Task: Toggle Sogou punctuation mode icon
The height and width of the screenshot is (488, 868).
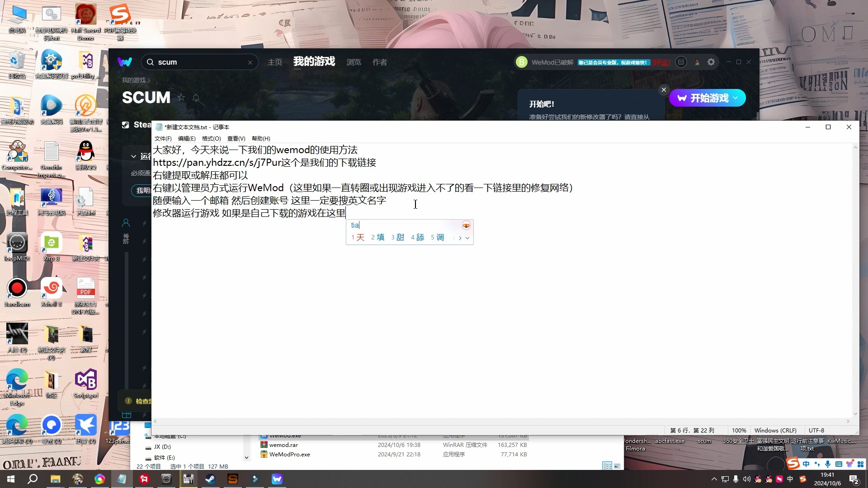Action: click(x=817, y=464)
